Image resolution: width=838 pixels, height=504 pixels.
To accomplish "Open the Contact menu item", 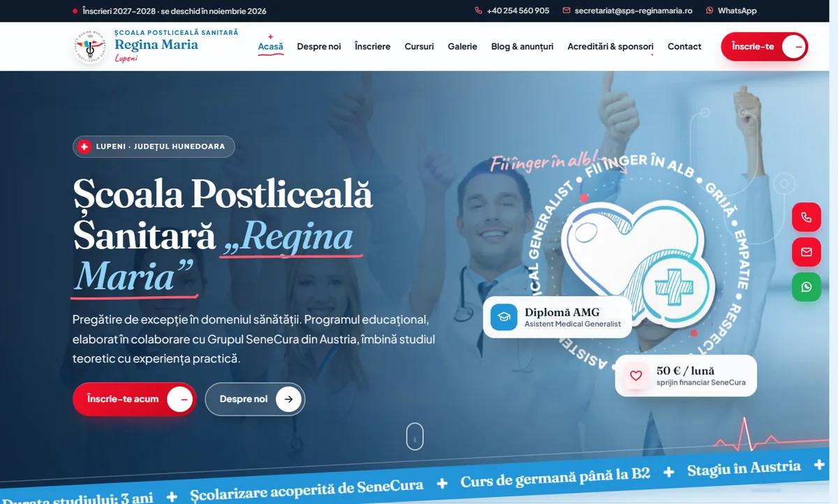I will [x=684, y=47].
